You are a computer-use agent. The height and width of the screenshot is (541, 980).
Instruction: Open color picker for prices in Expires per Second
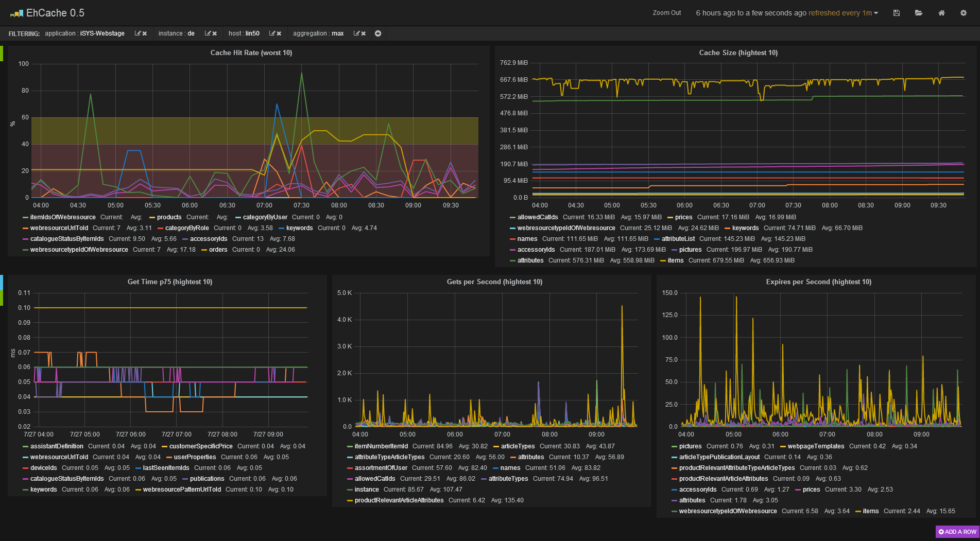798,490
